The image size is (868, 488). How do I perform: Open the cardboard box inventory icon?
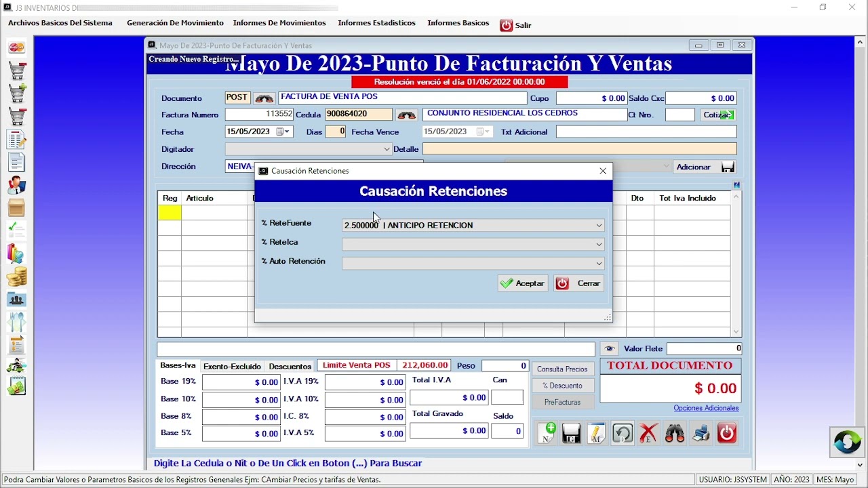(x=17, y=207)
